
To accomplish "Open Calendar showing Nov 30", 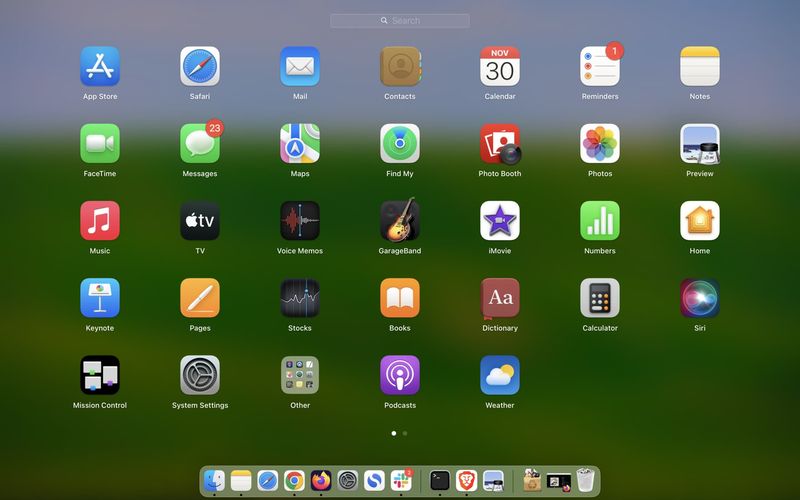I will [500, 66].
